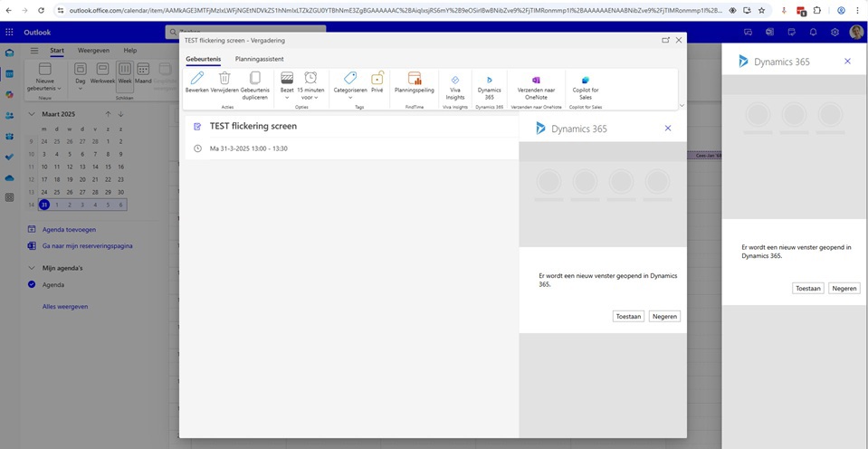
Task: Toggle the Agenda calendar checkbox
Action: point(32,284)
